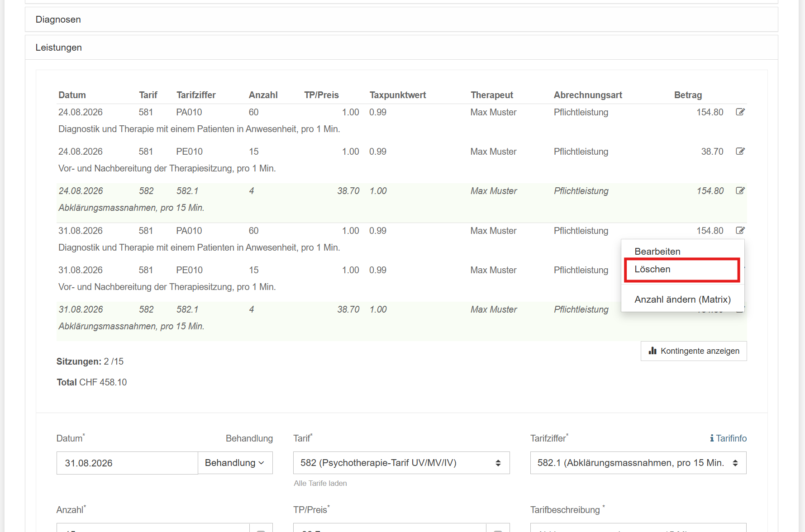The image size is (805, 532).
Task: Click Anzahl 60 in 24.08.2026 PA010 row
Action: (x=253, y=112)
